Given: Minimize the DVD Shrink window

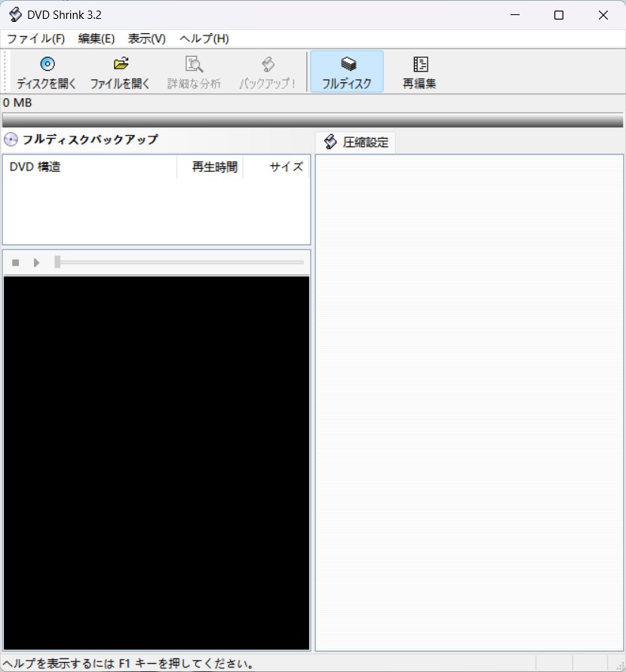Looking at the screenshot, I should [515, 15].
